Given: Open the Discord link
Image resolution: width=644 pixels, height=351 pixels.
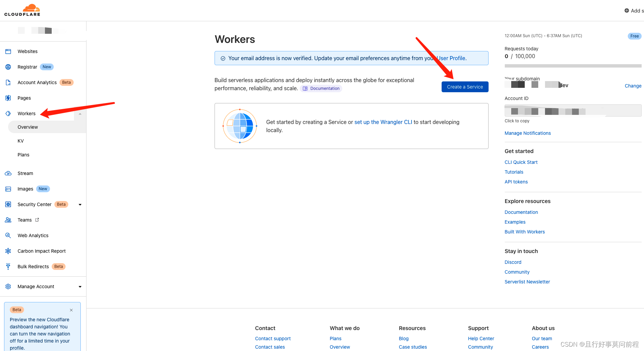Looking at the screenshot, I should pos(513,262).
